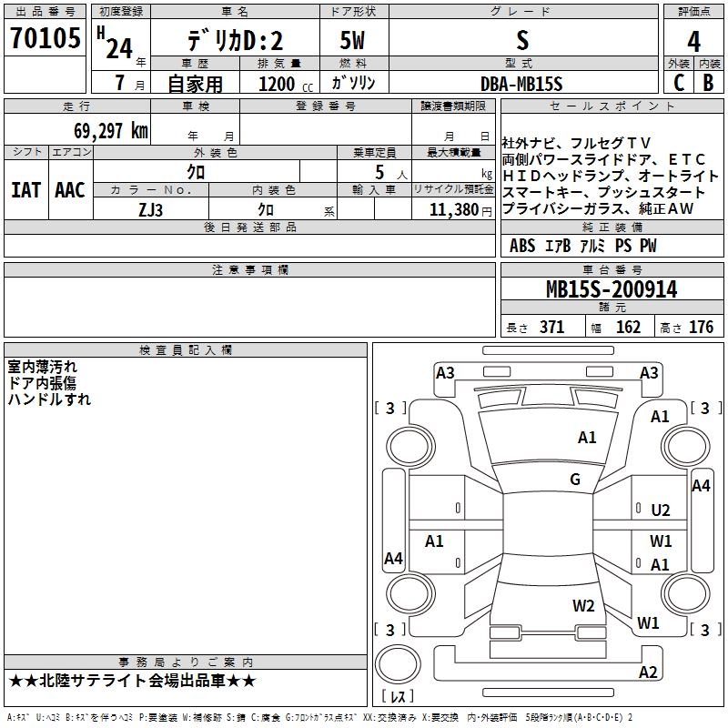Image resolution: width=728 pixels, height=728 pixels.
Task: Click the color number ZJ3
Action: [x=150, y=210]
